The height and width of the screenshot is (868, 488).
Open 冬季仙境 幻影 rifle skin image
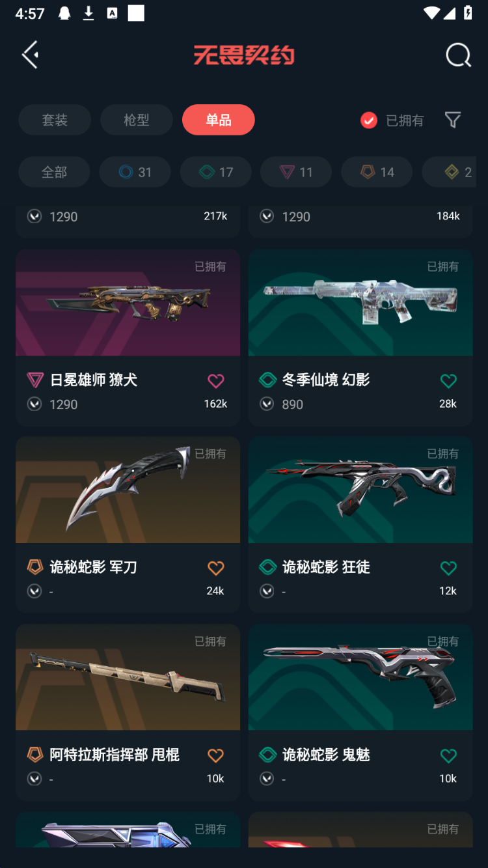[x=360, y=302]
